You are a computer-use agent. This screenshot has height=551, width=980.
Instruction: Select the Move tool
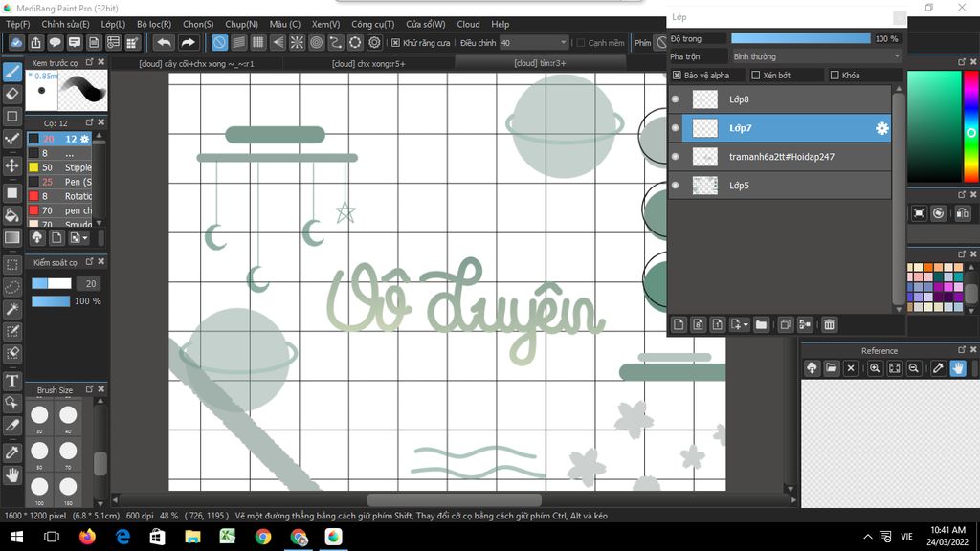[11, 165]
